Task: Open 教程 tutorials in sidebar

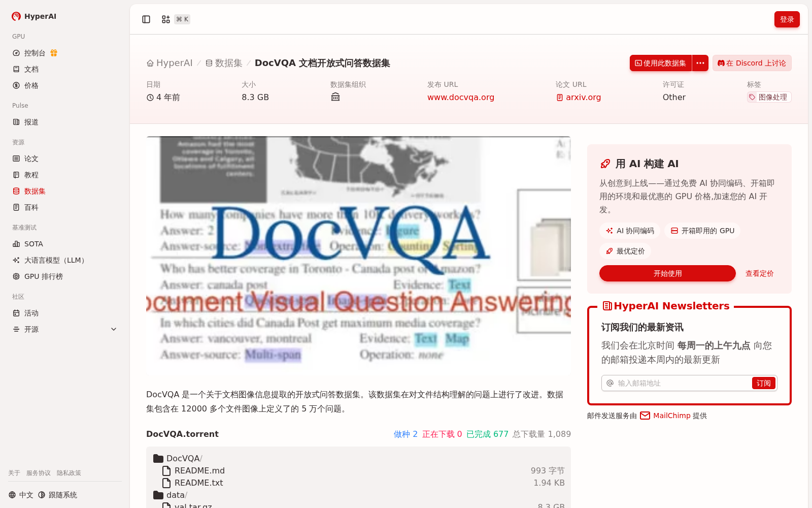Action: click(x=26, y=175)
